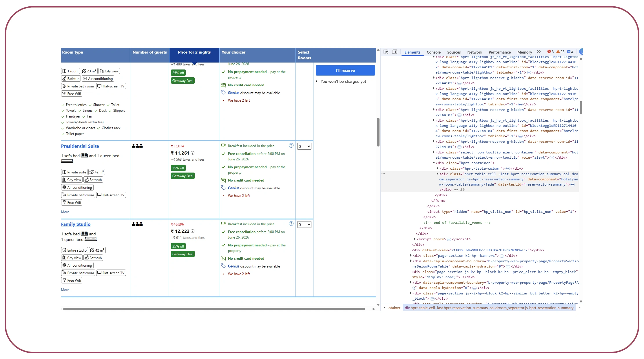Open the issues counter showing 4
644x359 pixels.
point(570,52)
